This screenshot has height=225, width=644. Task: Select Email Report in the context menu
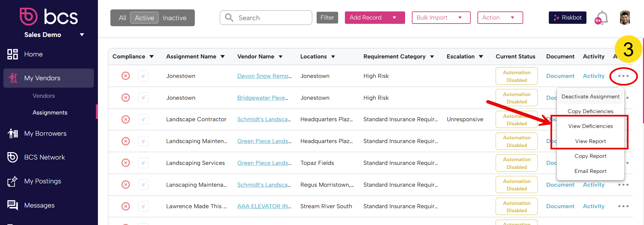(590, 171)
